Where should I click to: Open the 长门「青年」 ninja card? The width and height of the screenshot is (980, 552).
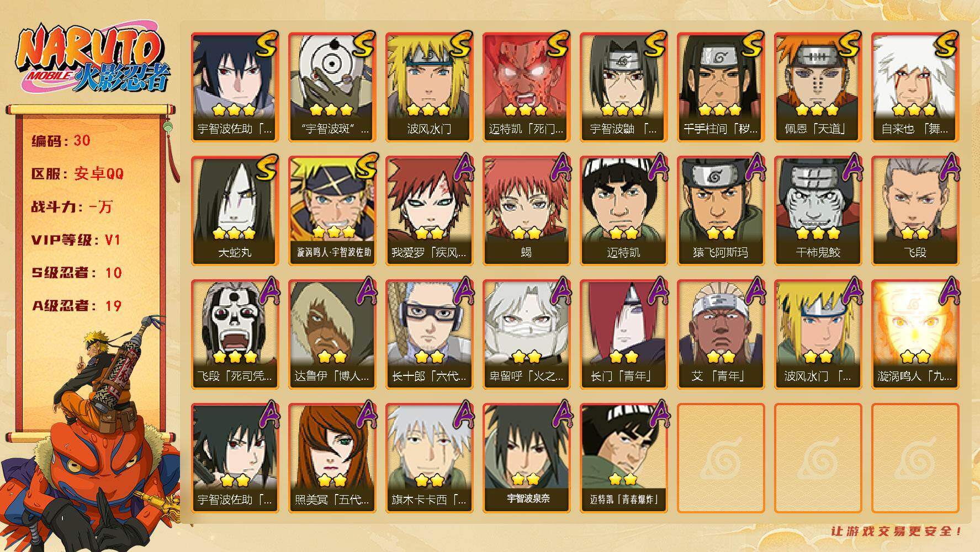[x=623, y=335]
